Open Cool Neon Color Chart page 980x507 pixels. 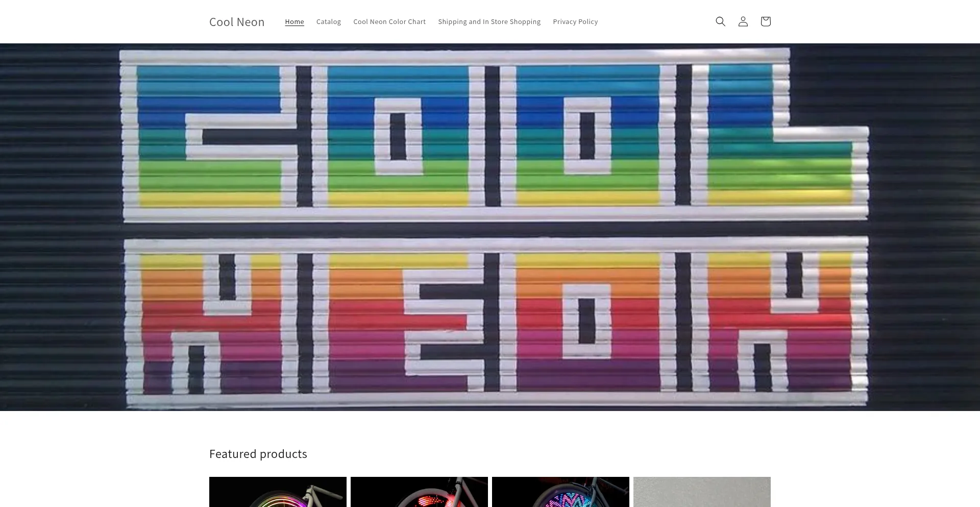coord(389,21)
